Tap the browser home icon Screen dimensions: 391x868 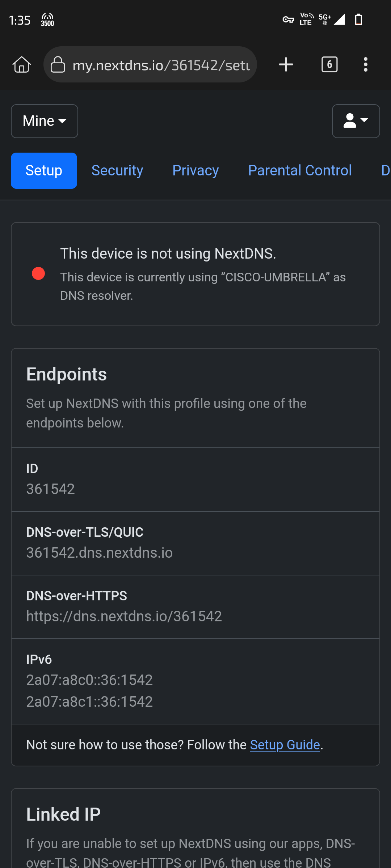pos(22,65)
